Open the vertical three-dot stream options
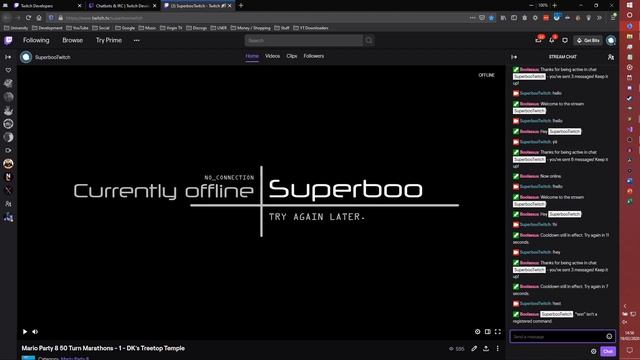640x360 pixels. [498, 349]
